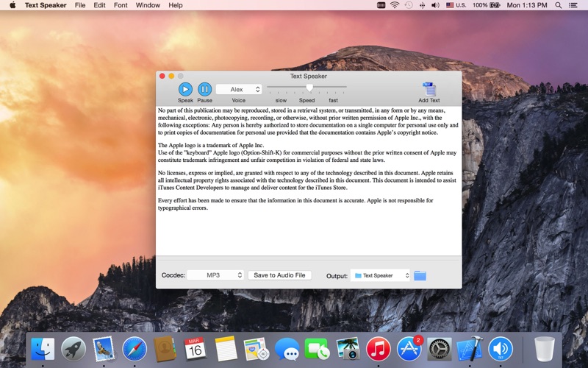The height and width of the screenshot is (368, 588).
Task: Click the volume icon in menu bar
Action: [435, 5]
